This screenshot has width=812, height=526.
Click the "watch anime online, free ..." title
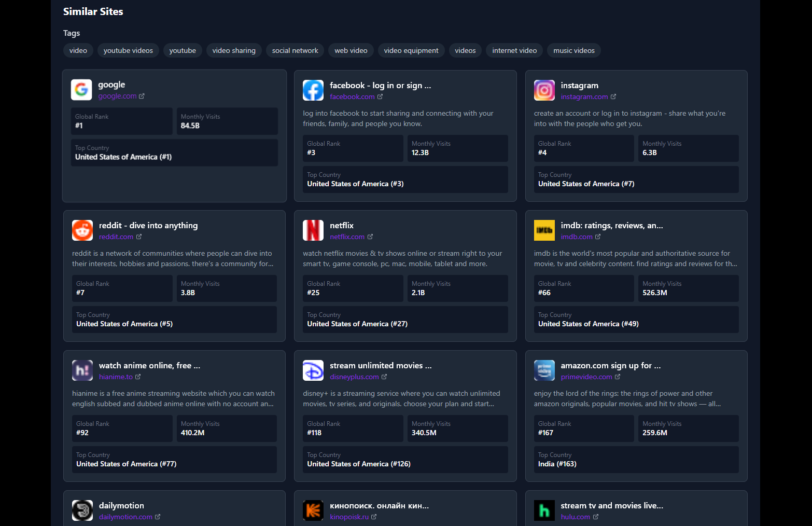(x=149, y=365)
